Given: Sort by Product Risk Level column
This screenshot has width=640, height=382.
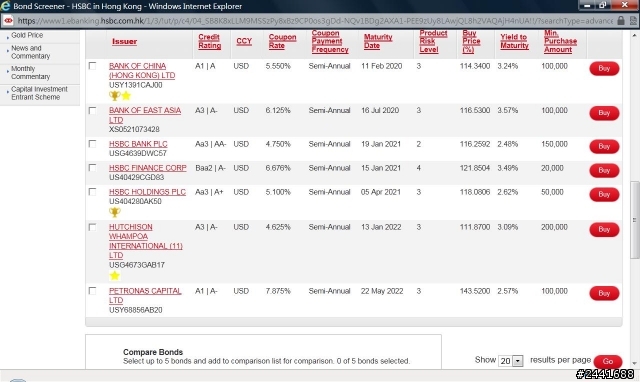Looking at the screenshot, I should coord(433,41).
